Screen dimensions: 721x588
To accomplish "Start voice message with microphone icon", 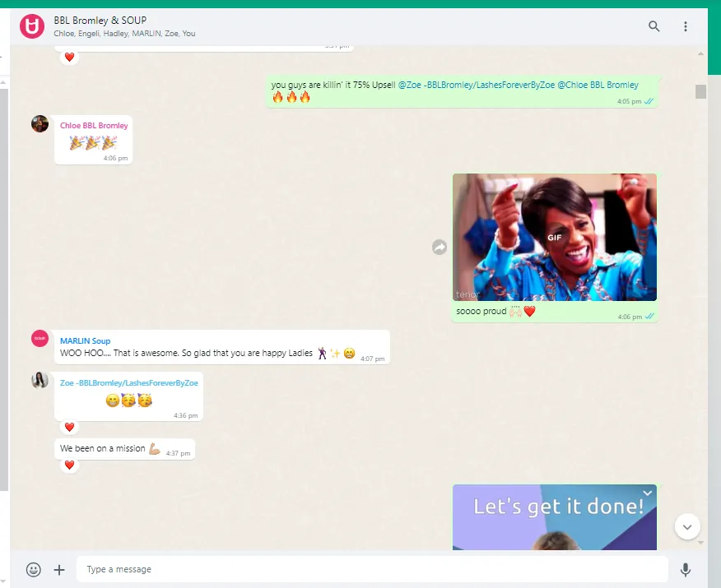I will click(x=685, y=570).
